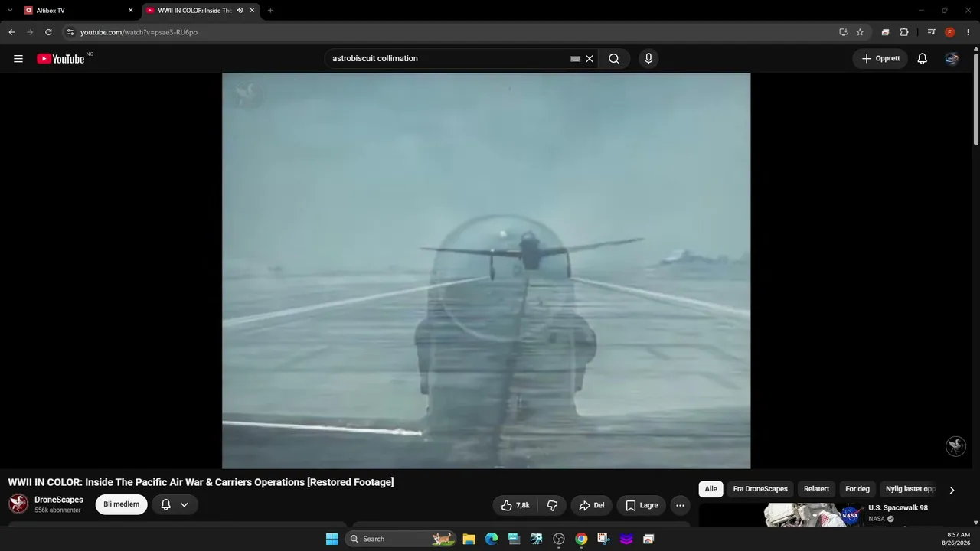Select the Alle filter chip
This screenshot has width=980, height=551.
(710, 489)
